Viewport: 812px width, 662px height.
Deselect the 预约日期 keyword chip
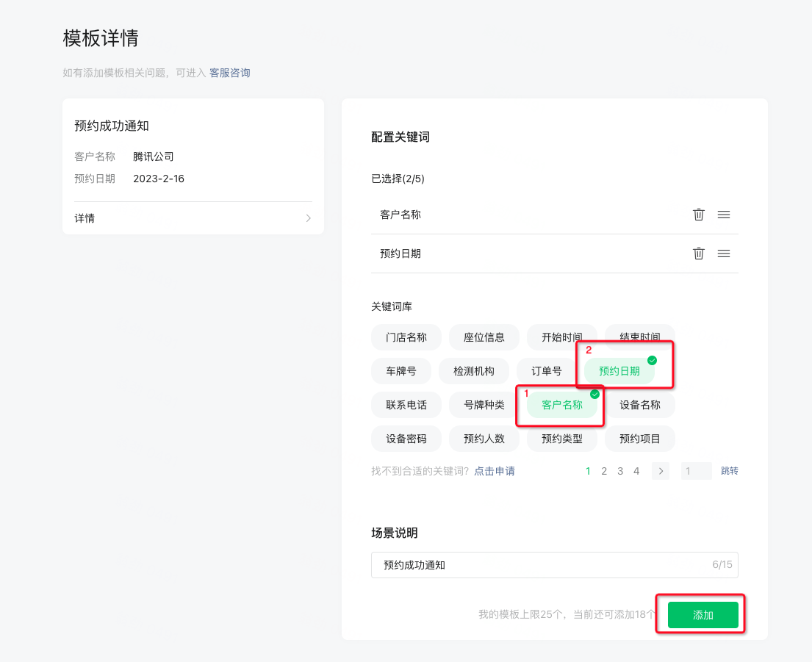coord(619,371)
